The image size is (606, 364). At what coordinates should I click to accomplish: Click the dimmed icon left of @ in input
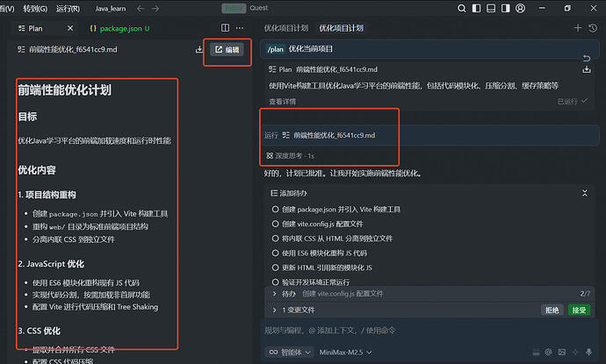(536, 352)
